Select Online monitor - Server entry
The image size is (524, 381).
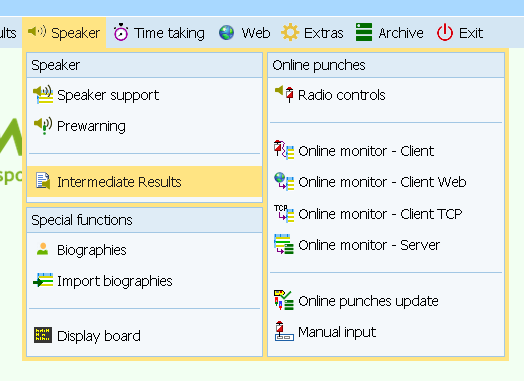[386, 245]
